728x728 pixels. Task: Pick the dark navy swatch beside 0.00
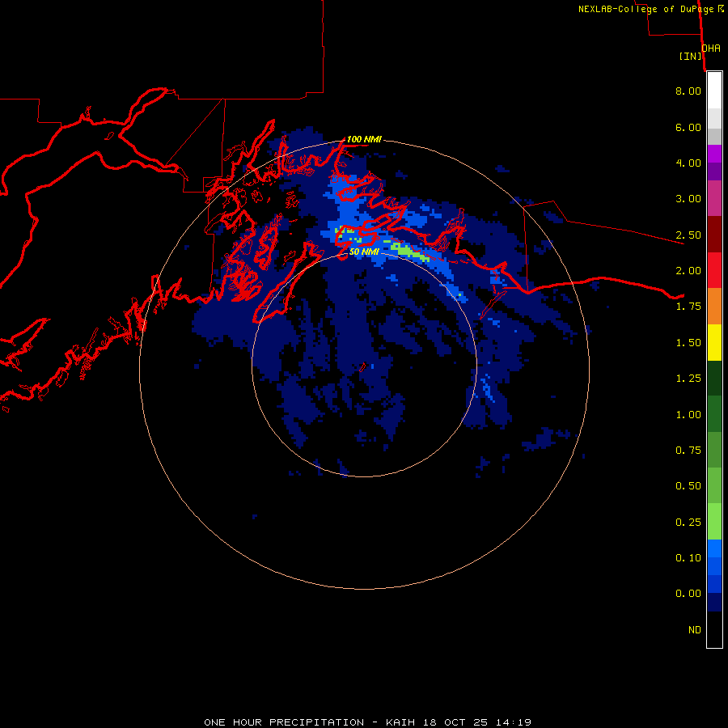714,603
